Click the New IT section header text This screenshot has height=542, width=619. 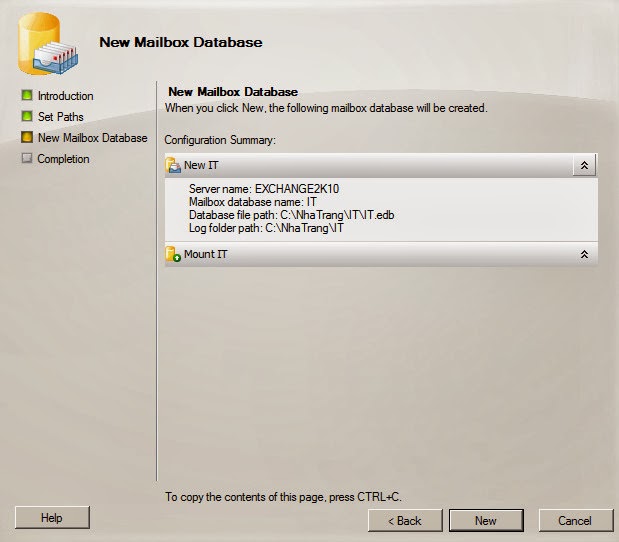point(201,165)
